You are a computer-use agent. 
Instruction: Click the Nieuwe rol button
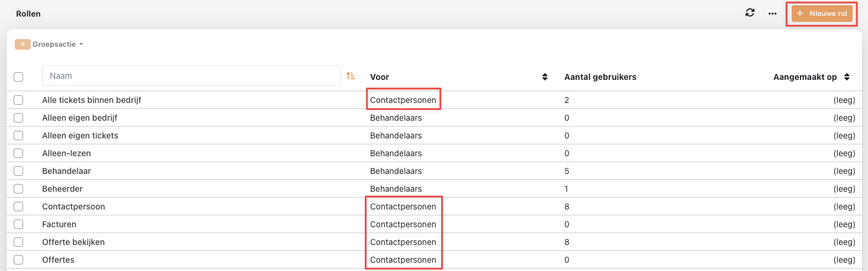point(822,14)
